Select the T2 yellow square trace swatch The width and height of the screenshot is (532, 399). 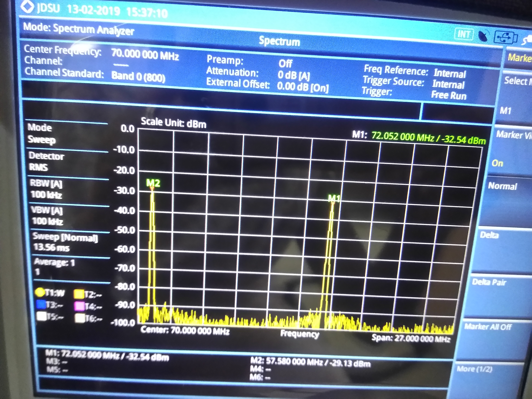click(x=79, y=294)
